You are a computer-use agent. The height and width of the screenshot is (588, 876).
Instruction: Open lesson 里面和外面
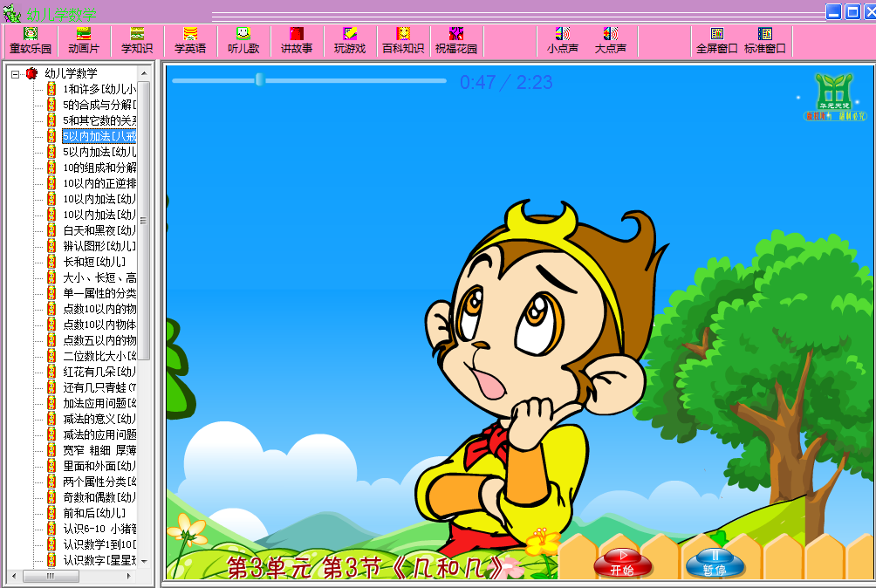coord(99,466)
